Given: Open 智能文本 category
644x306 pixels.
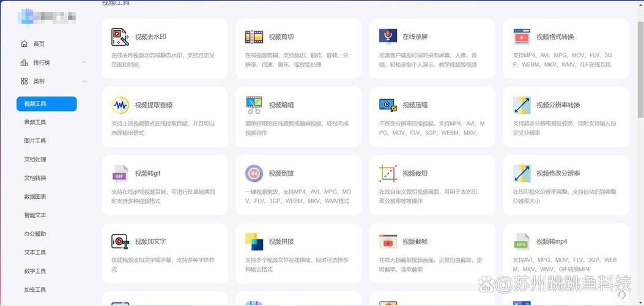Looking at the screenshot, I should click(x=35, y=215).
